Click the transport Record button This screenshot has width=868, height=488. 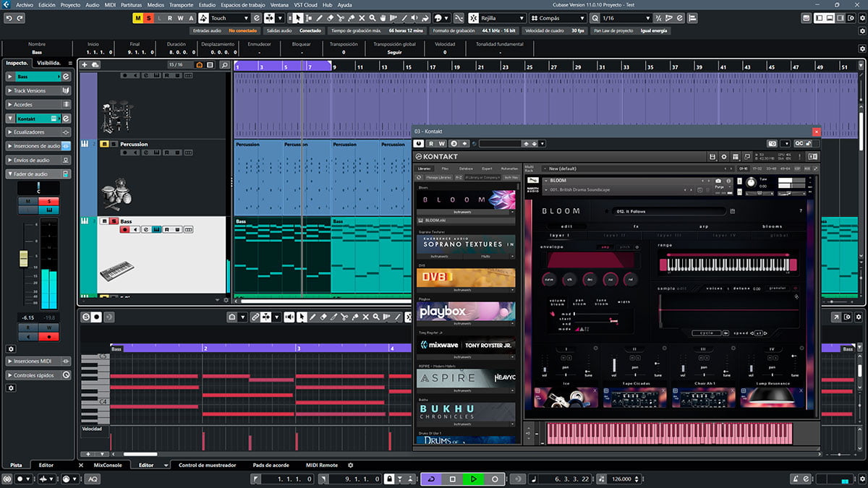click(495, 479)
